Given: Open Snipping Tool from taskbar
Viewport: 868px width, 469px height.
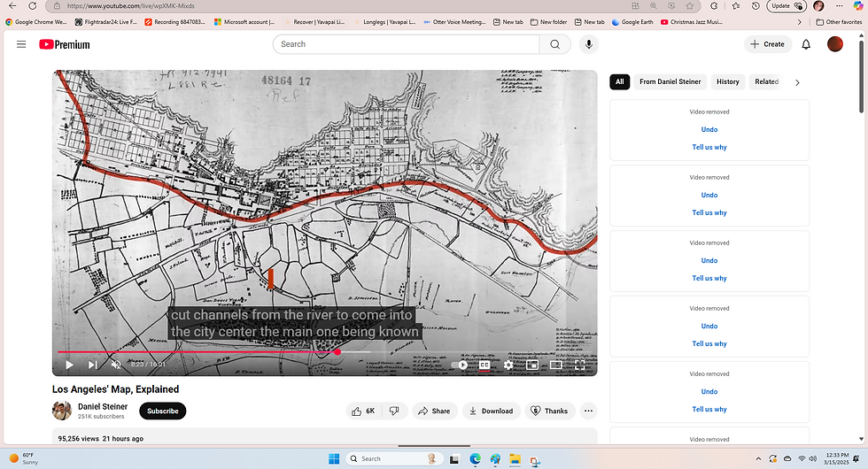Looking at the screenshot, I should pyautogui.click(x=535, y=459).
